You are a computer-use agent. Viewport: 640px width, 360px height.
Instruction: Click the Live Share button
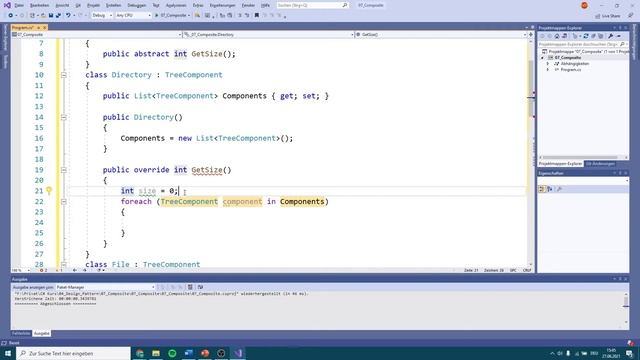(x=608, y=16)
